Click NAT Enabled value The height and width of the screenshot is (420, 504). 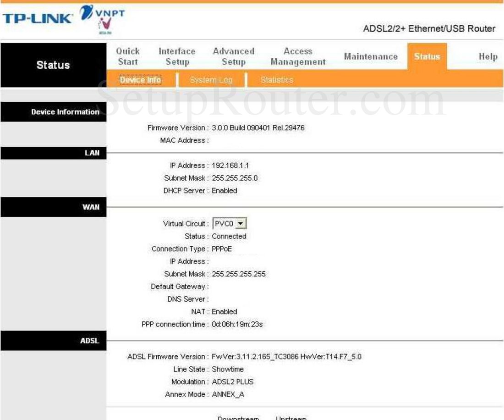[225, 311]
